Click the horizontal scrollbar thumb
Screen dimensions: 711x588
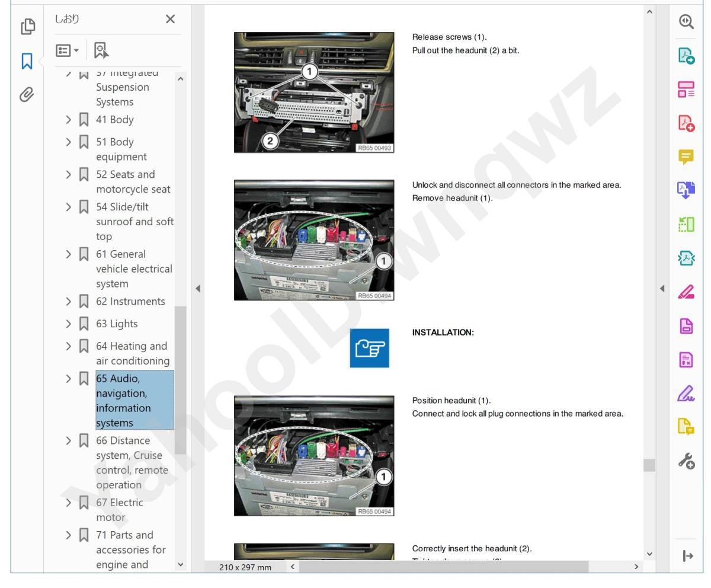[443, 567]
